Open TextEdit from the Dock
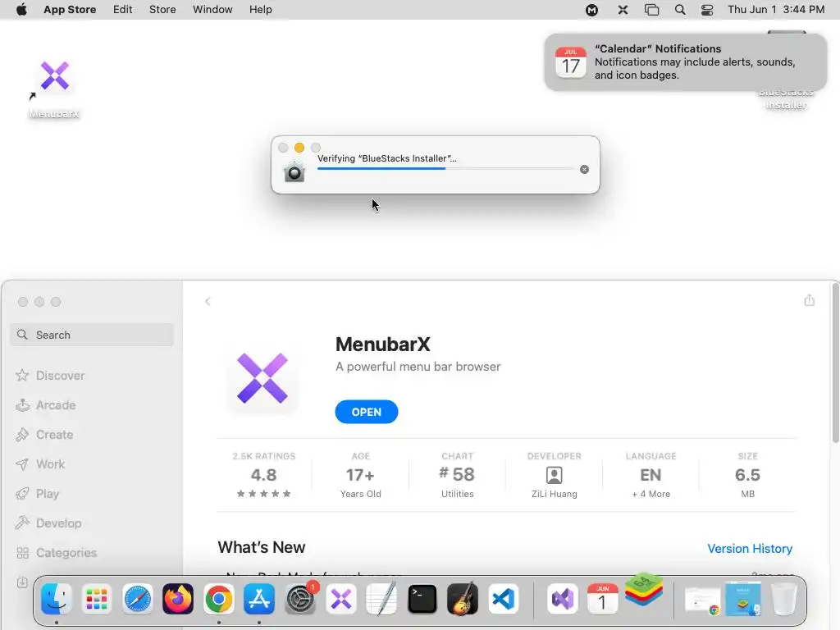Viewport: 840px width, 630px height. [x=381, y=599]
